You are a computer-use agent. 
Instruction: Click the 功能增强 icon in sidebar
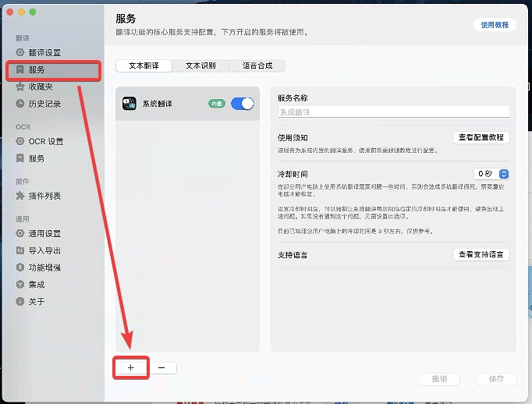(x=20, y=268)
